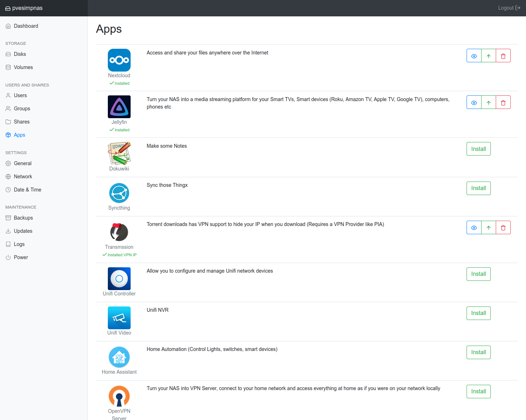Log out using the Logout link
Viewport: 526px width, 420px height.
(509, 8)
